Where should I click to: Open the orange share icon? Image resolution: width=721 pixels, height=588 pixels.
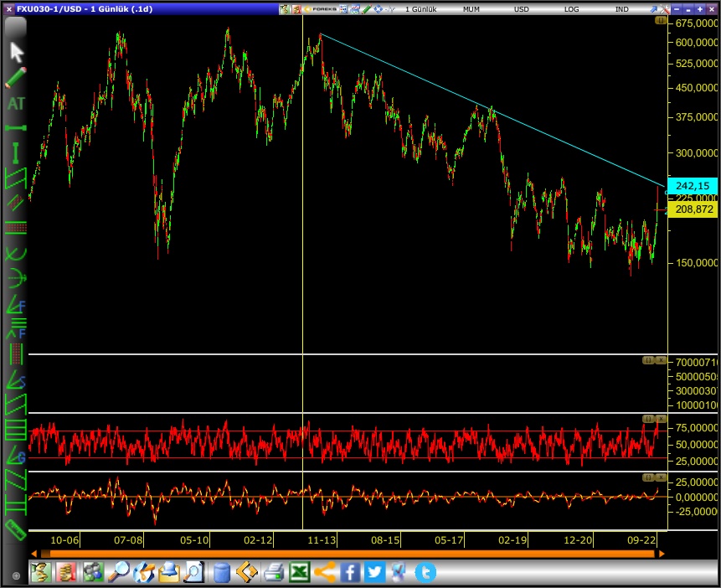click(325, 572)
